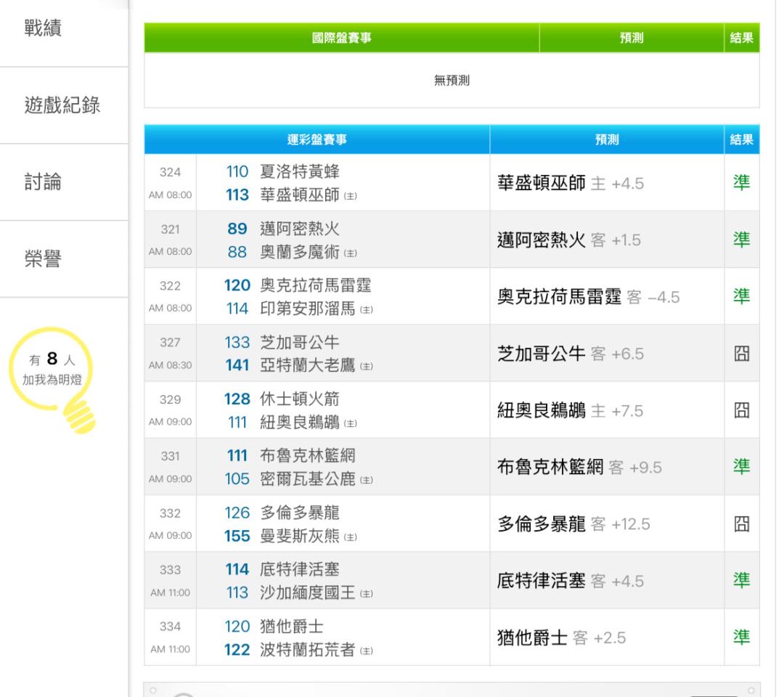The image size is (784, 697).
Task: Click the 準 result for game 324
Action: [x=741, y=182]
